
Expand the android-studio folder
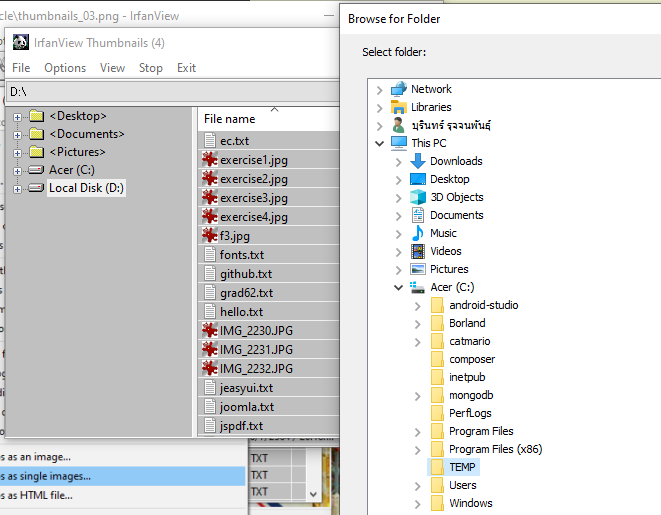pos(418,305)
